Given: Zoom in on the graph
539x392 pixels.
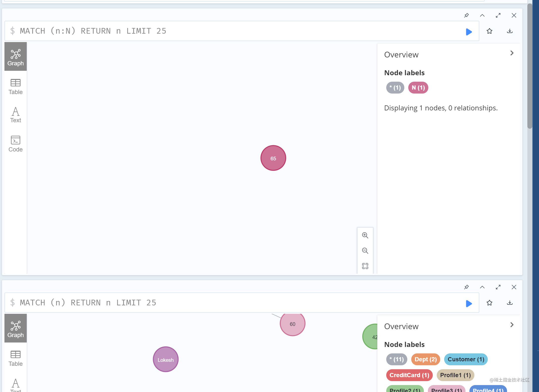Looking at the screenshot, I should [x=365, y=235].
